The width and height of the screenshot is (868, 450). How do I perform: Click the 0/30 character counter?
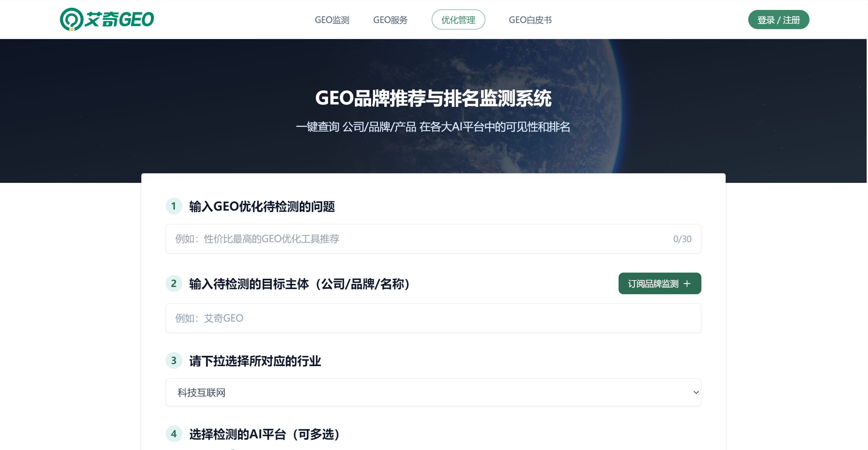[682, 239]
